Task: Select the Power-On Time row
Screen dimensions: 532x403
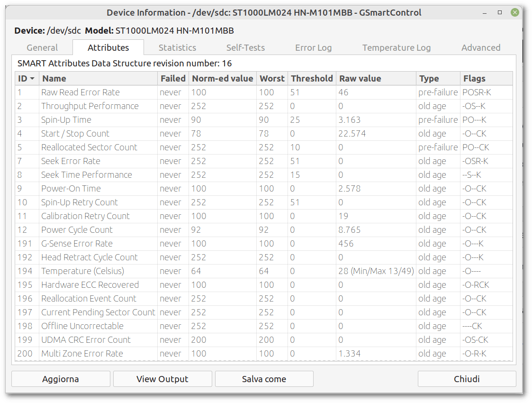Action: [x=263, y=188]
